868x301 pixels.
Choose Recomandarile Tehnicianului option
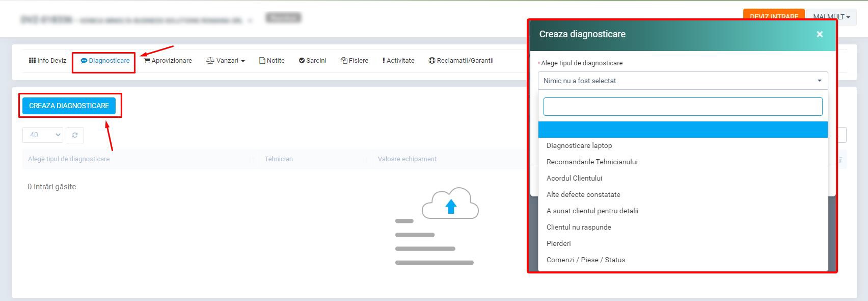click(x=592, y=162)
